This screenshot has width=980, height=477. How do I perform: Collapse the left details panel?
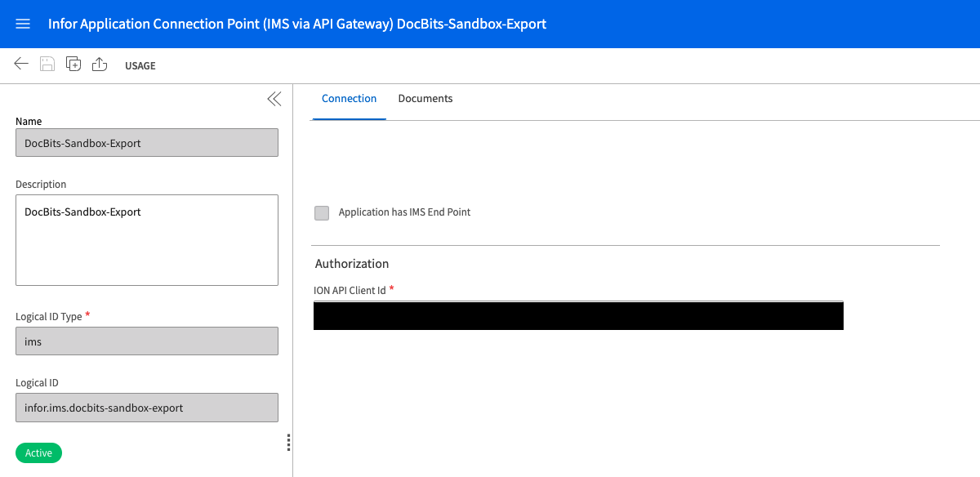point(274,99)
